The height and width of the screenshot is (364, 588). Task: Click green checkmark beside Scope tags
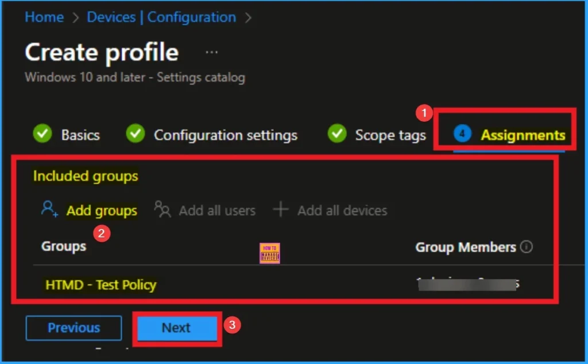(x=336, y=133)
